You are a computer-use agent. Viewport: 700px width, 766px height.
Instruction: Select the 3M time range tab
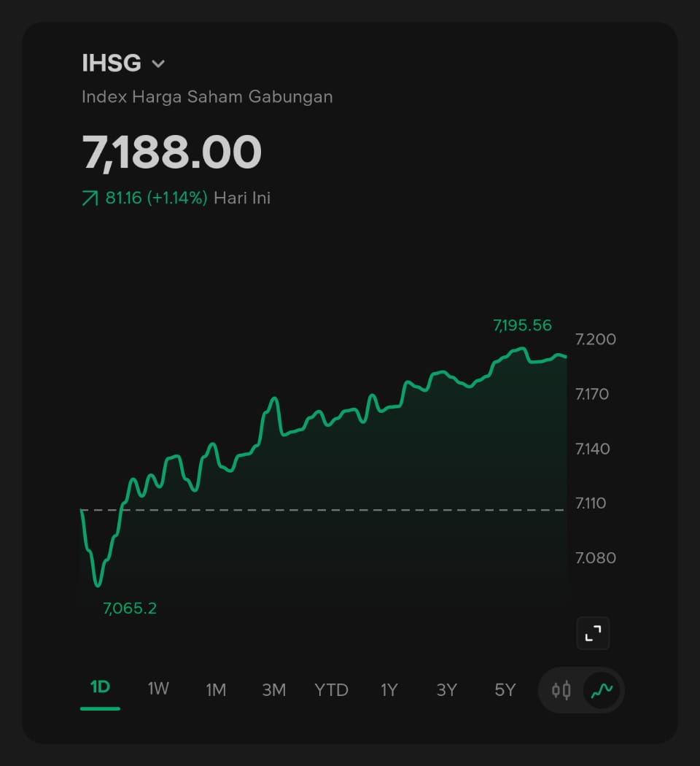pos(274,690)
